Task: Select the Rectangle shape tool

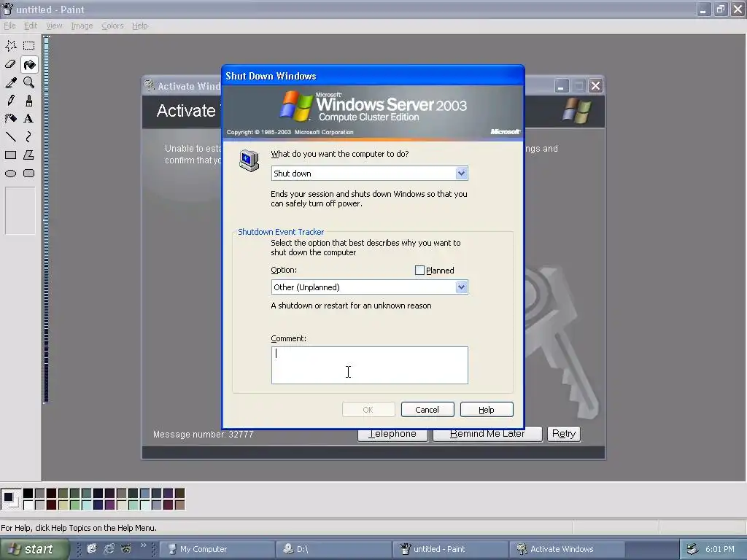Action: click(10, 155)
